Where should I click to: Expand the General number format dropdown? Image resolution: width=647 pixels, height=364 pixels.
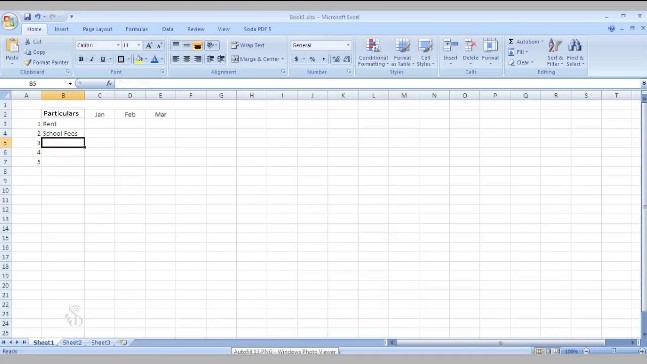point(348,45)
